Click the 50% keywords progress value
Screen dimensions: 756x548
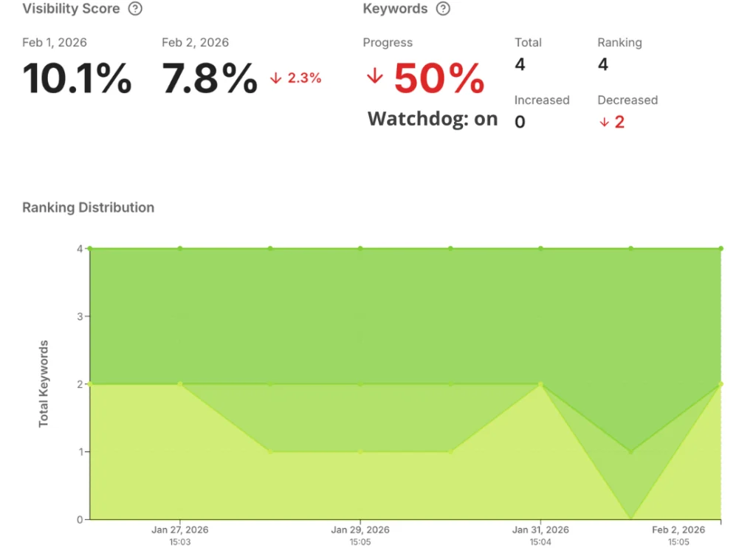pyautogui.click(x=439, y=78)
